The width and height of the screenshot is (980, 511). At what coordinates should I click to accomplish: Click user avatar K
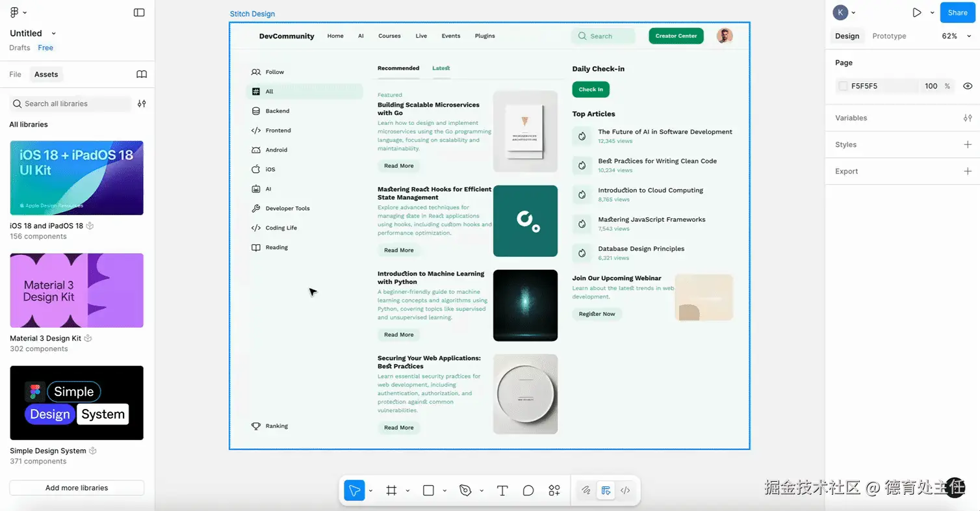(841, 12)
